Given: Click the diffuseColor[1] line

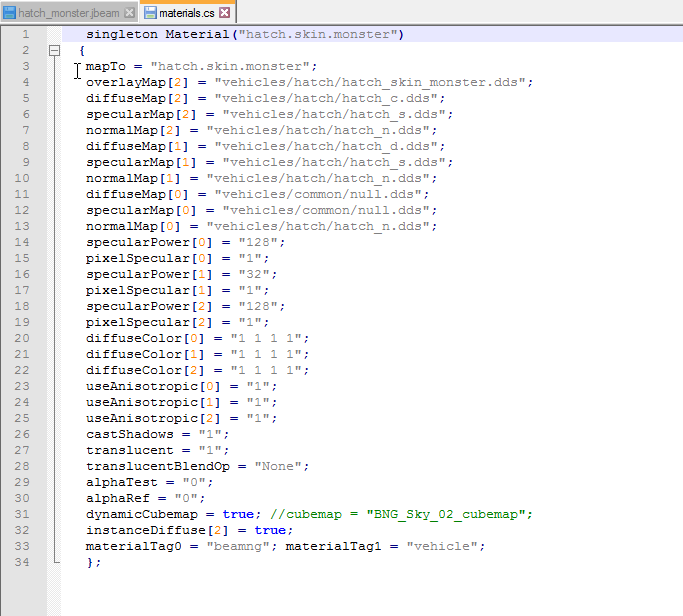Looking at the screenshot, I should point(197,354).
